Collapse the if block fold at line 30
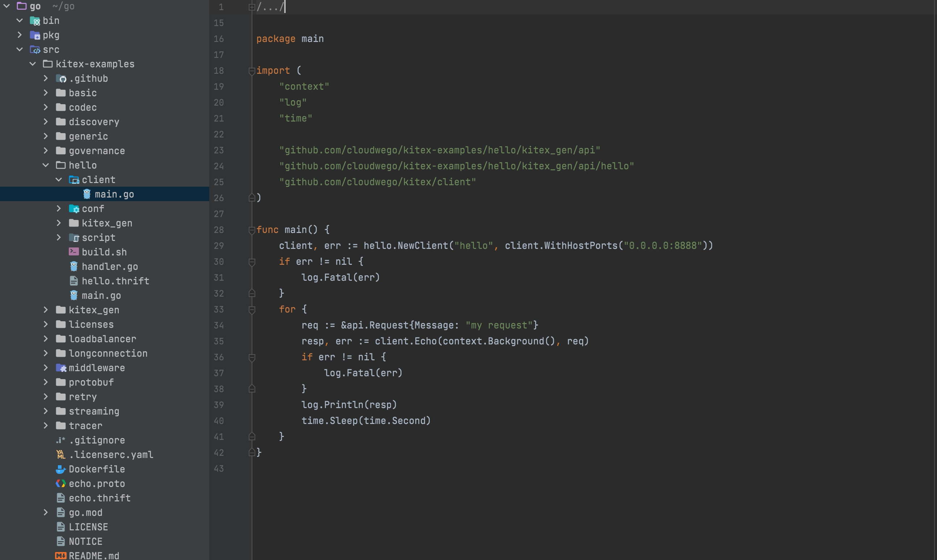 tap(252, 262)
